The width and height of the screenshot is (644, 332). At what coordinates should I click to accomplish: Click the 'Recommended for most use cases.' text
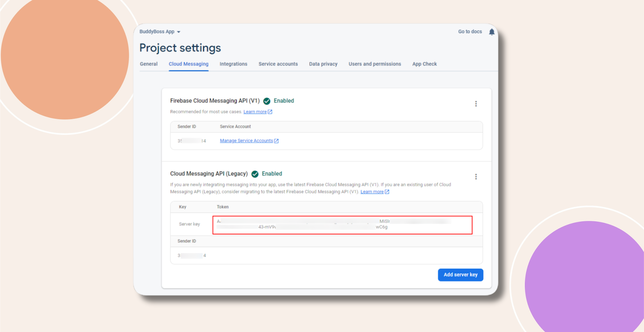[206, 112]
